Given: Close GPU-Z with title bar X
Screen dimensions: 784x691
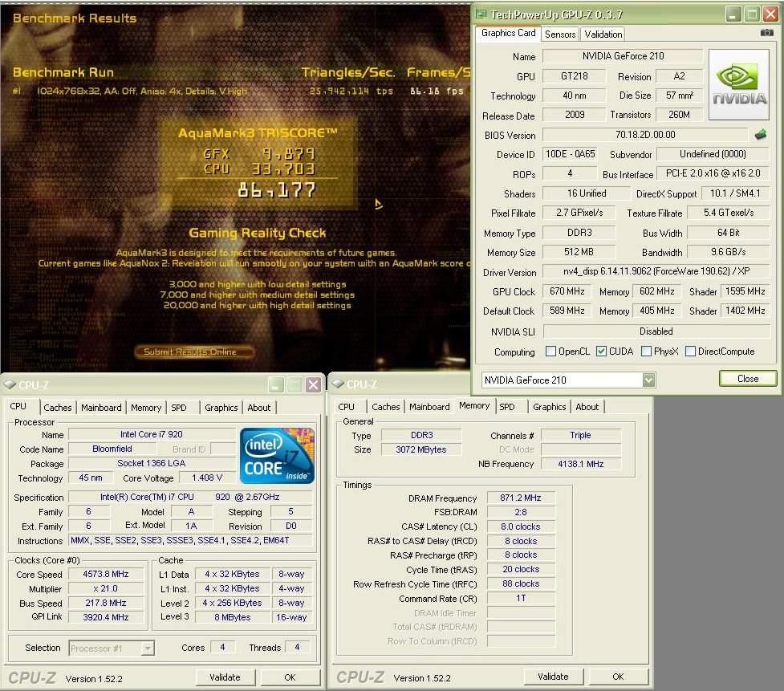Looking at the screenshot, I should pos(770,14).
